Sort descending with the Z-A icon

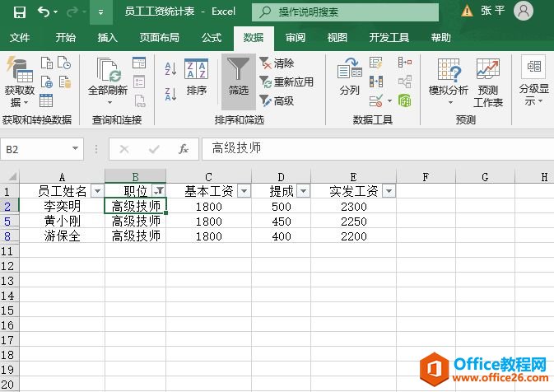(x=170, y=92)
